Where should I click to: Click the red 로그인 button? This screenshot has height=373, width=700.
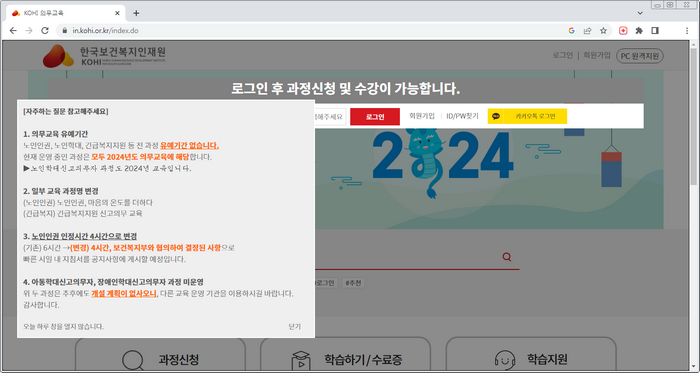[375, 116]
